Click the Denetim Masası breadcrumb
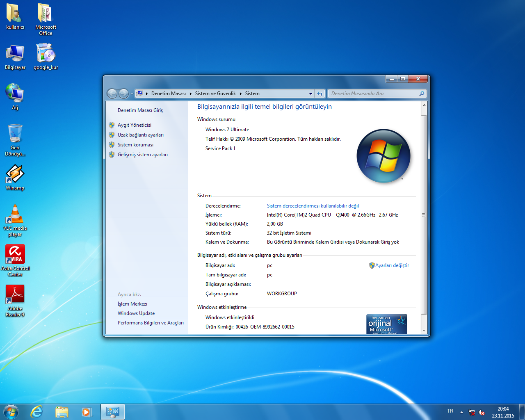Image resolution: width=525 pixels, height=420 pixels. pos(169,94)
